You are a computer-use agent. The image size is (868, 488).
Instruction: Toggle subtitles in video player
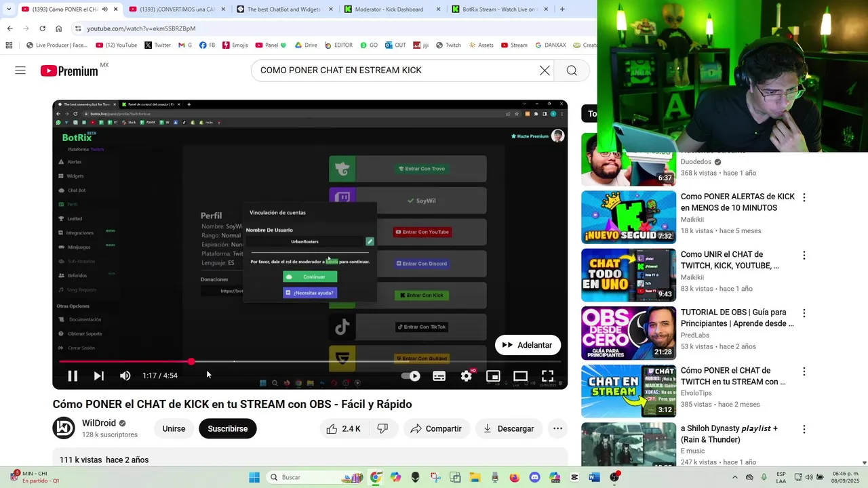click(439, 375)
